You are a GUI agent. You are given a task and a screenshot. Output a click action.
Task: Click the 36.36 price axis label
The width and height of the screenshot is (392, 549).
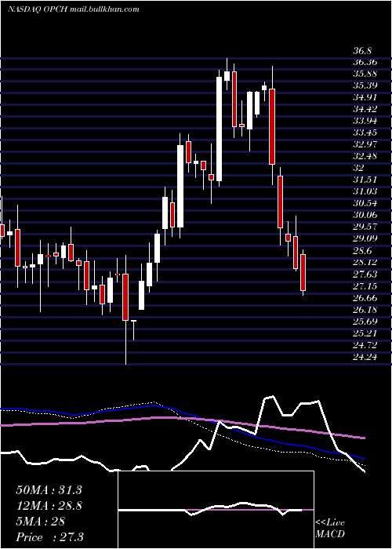tap(365, 62)
